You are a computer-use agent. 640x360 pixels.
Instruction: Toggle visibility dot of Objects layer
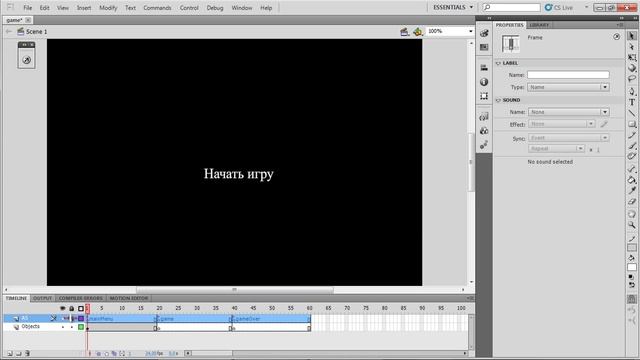point(63,327)
